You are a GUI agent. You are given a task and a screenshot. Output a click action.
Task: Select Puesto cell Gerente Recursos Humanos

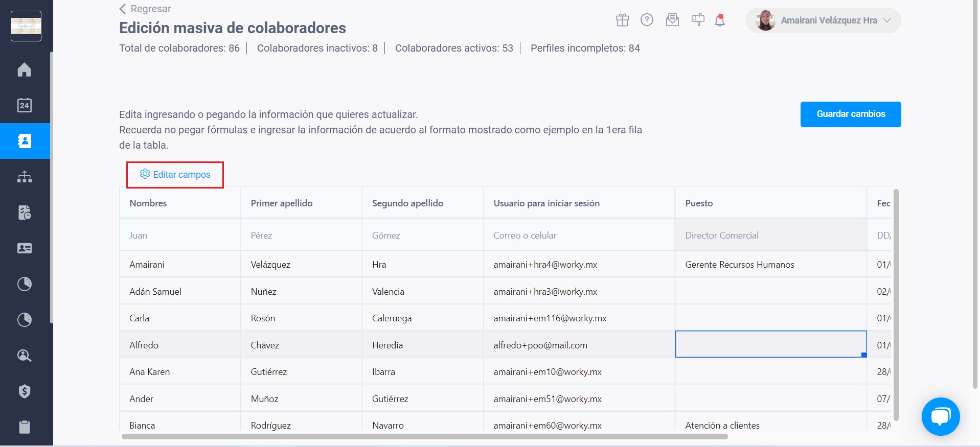[771, 264]
